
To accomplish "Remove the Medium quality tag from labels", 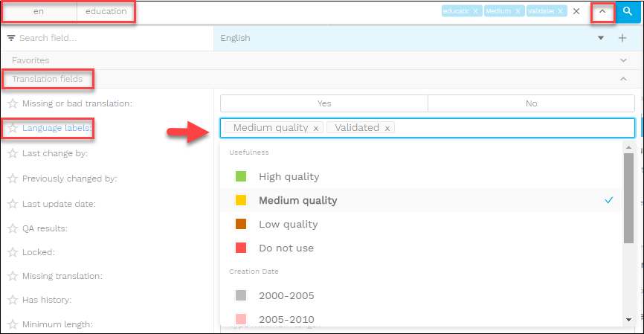I will pos(316,129).
